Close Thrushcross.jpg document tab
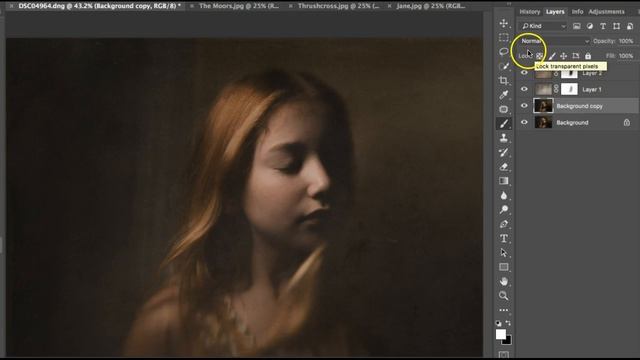640x360 pixels. (x=290, y=6)
